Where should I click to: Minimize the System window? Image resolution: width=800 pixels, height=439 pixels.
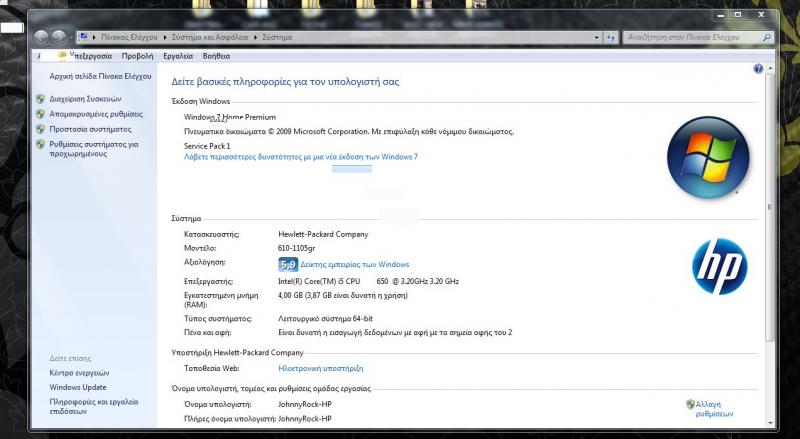[x=720, y=15]
